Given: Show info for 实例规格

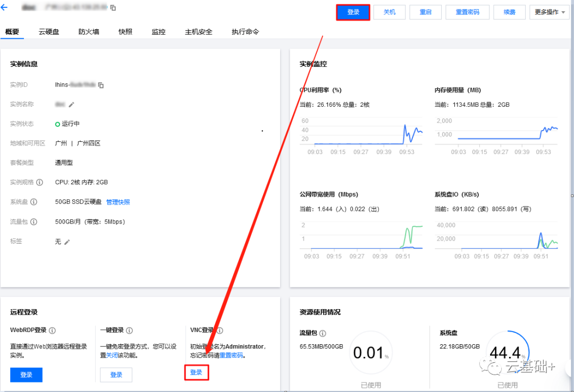Looking at the screenshot, I should tap(39, 182).
